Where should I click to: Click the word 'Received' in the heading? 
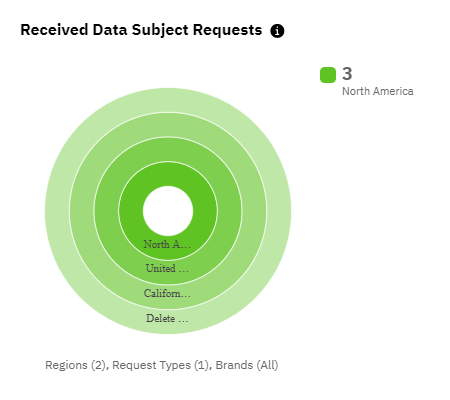54,30
